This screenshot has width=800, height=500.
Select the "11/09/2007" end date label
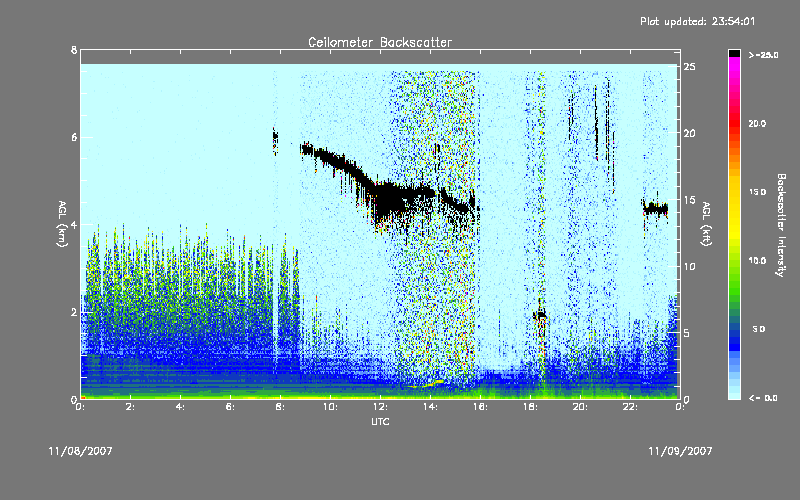point(680,451)
